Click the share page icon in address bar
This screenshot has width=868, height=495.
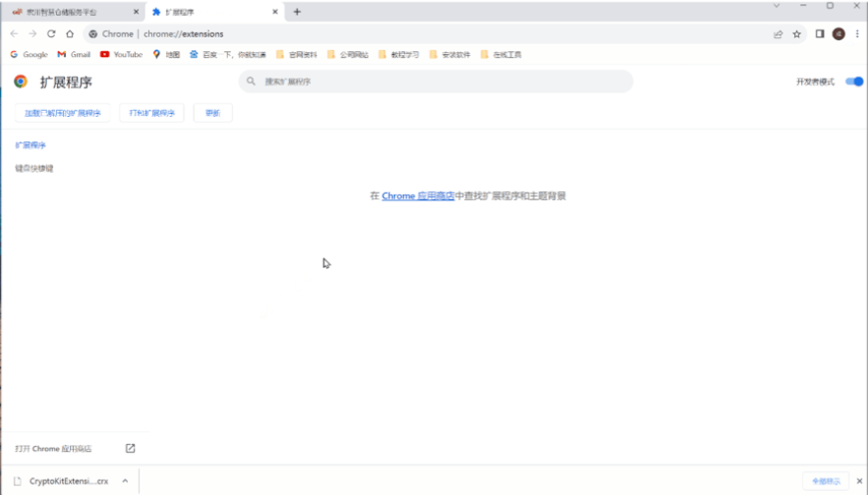coord(779,33)
